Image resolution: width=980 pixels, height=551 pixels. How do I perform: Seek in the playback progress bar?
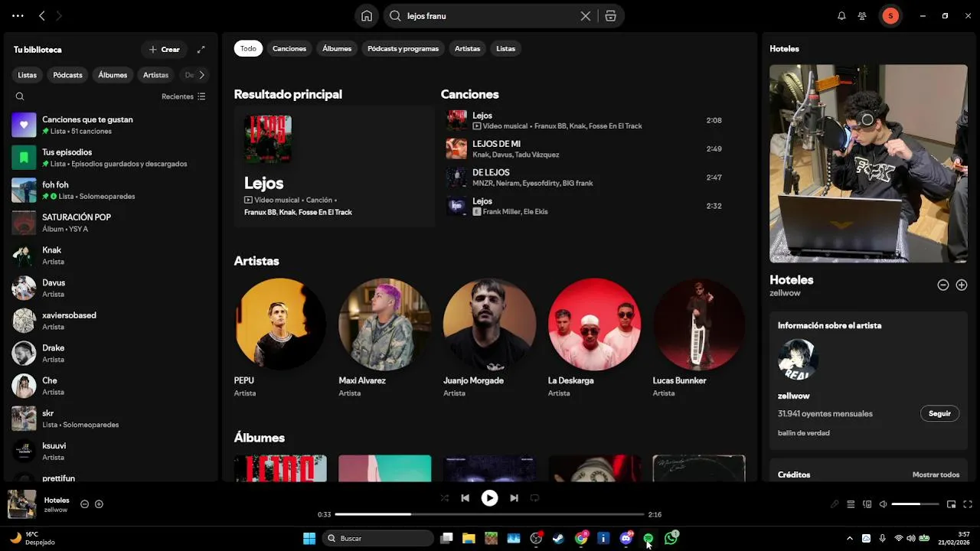click(x=489, y=514)
